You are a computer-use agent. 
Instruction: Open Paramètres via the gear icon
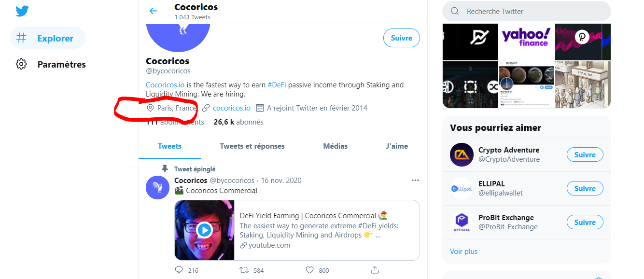[21, 64]
